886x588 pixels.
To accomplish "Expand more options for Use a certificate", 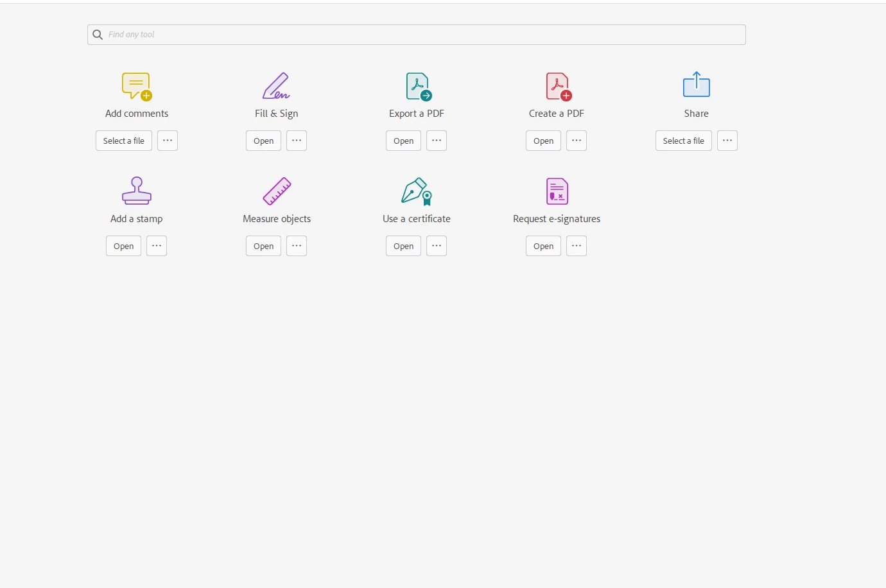I will 437,246.
